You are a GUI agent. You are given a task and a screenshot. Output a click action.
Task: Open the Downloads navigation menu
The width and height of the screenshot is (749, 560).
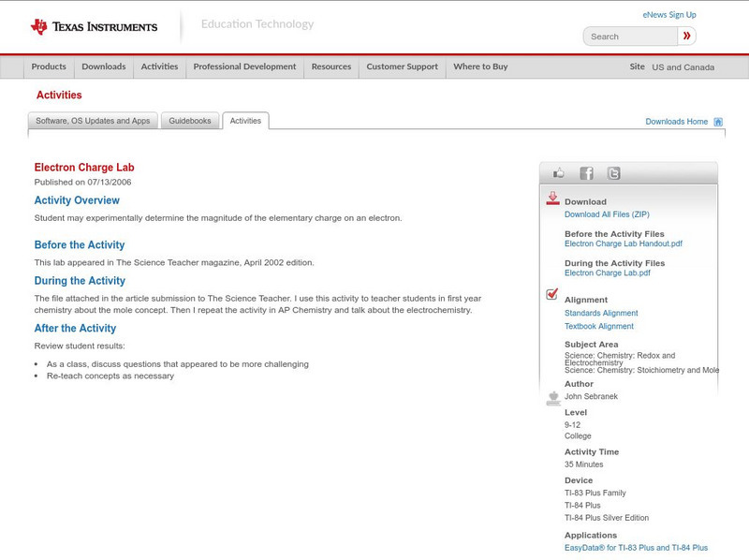(x=103, y=67)
